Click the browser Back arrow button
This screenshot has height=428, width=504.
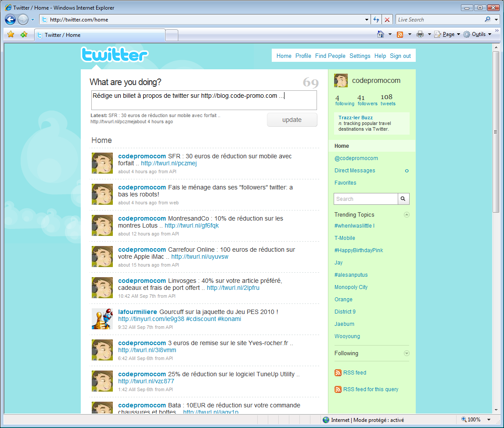tap(10, 20)
